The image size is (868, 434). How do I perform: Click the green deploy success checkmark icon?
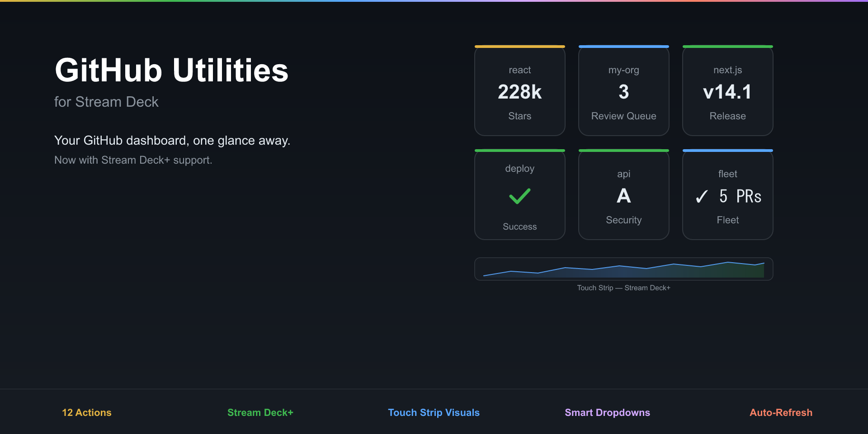point(520,196)
